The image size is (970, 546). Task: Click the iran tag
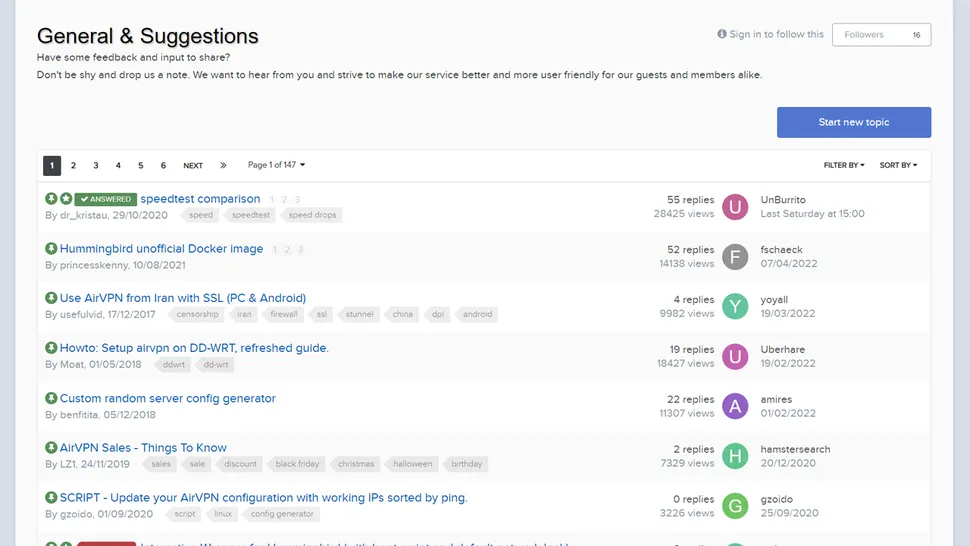243,314
